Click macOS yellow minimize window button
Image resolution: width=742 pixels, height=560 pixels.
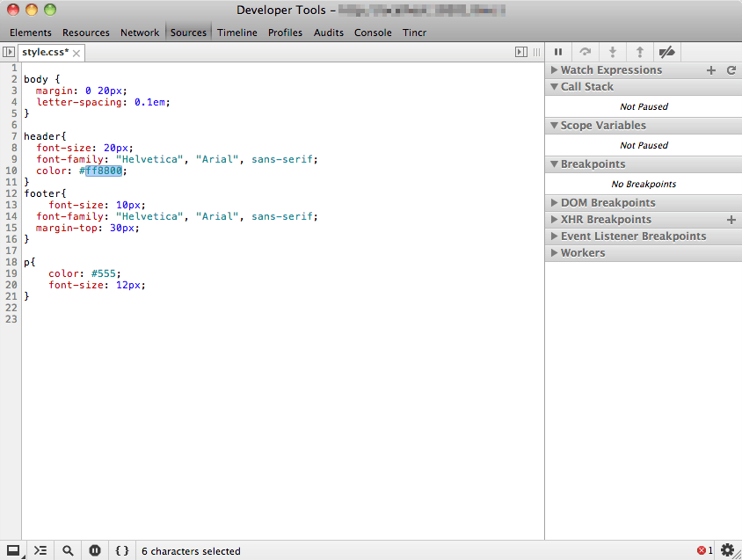click(x=32, y=10)
